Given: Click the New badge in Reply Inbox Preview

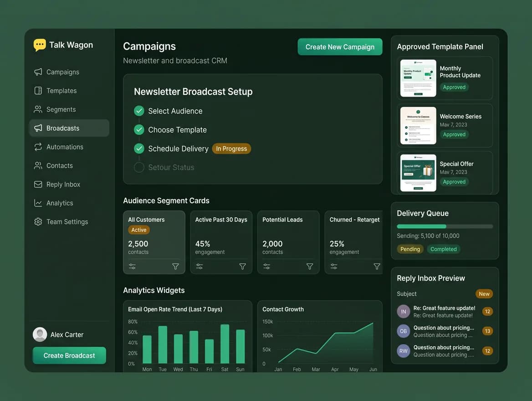Looking at the screenshot, I should (x=484, y=294).
